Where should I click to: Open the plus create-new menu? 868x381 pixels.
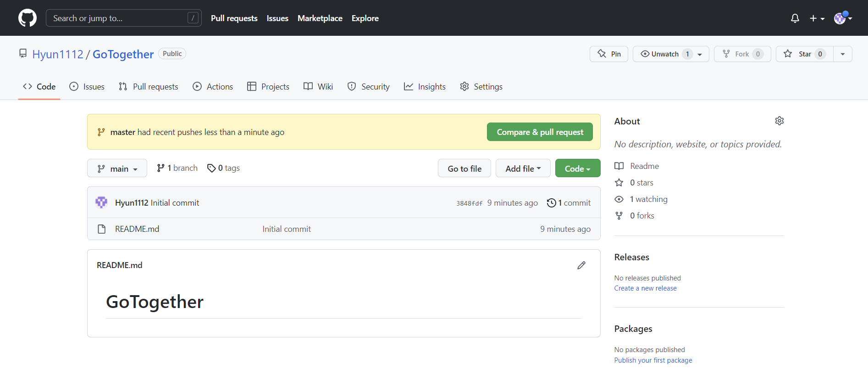817,18
